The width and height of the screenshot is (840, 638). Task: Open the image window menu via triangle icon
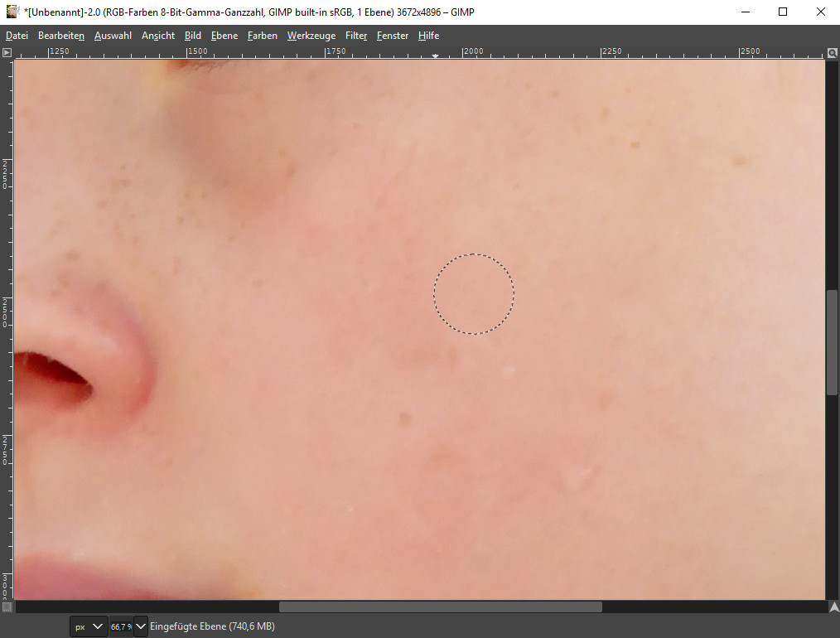click(6, 51)
